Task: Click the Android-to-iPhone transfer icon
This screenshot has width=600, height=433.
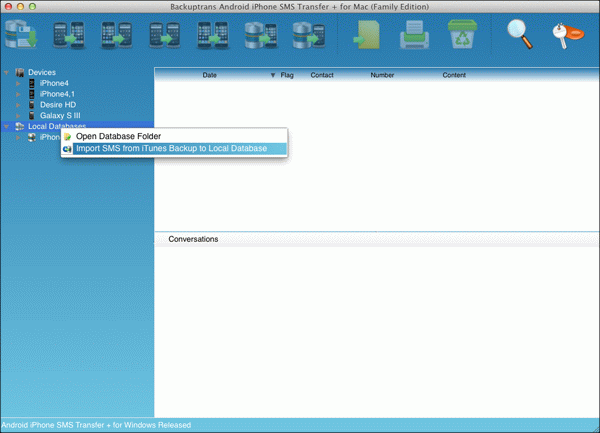Action: (69, 35)
